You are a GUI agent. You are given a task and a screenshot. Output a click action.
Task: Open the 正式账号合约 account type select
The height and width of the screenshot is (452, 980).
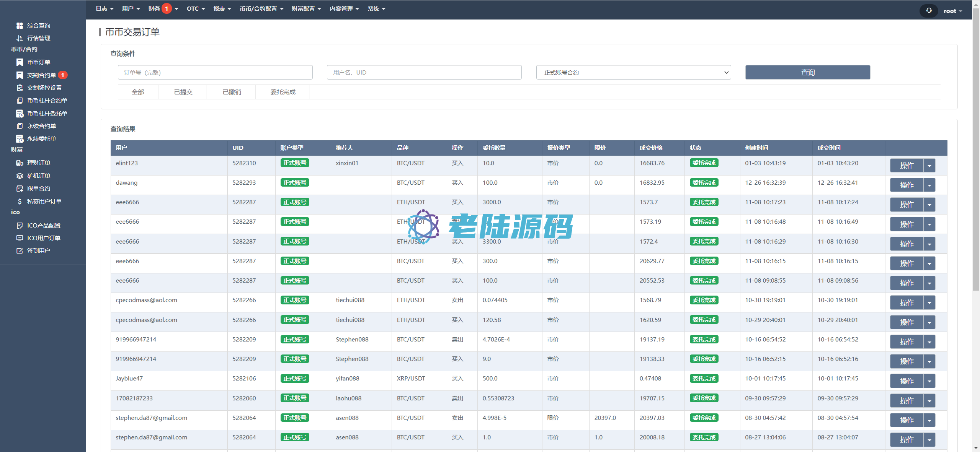(x=634, y=72)
